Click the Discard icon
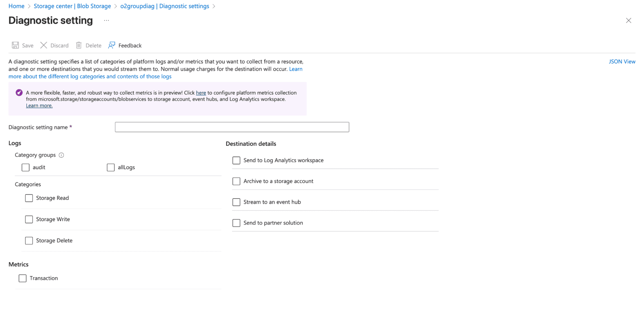Screen dimensions: 644x329 pos(44,45)
